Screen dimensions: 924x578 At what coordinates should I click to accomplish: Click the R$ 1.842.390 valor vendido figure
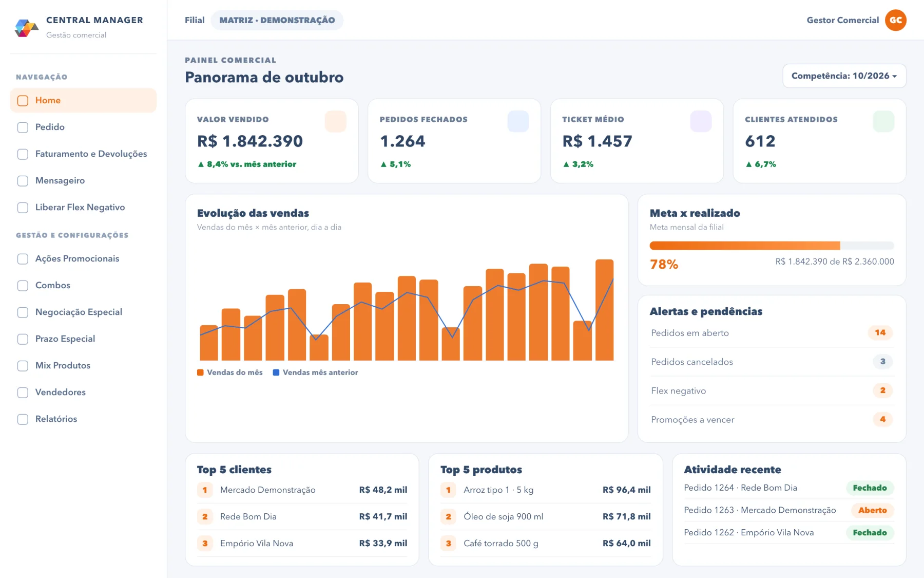(250, 141)
